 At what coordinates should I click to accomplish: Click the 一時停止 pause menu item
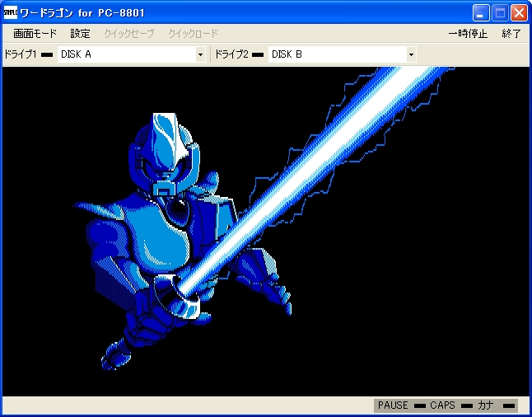[x=468, y=34]
